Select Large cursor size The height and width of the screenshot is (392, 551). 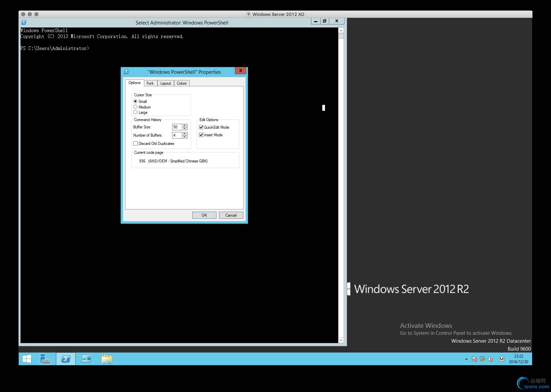(135, 112)
